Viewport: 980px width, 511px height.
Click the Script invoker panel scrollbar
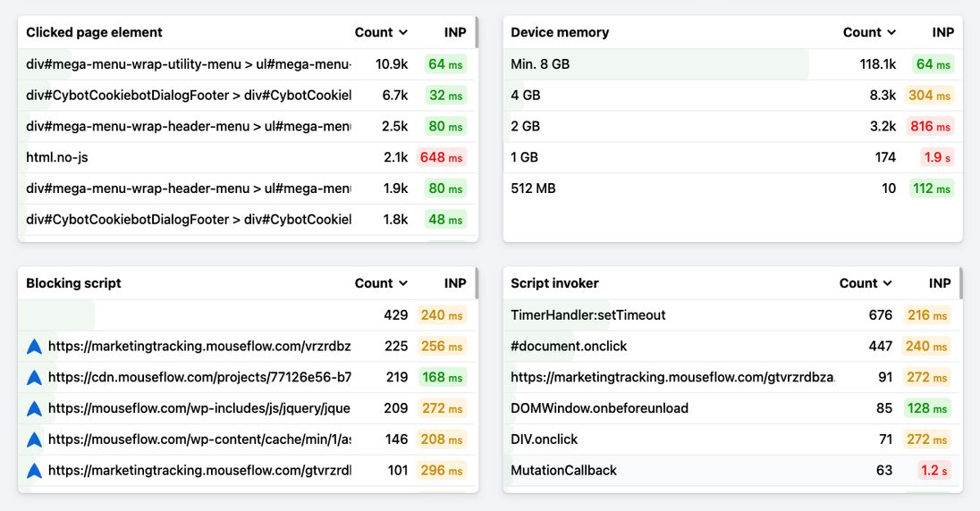pos(961,284)
